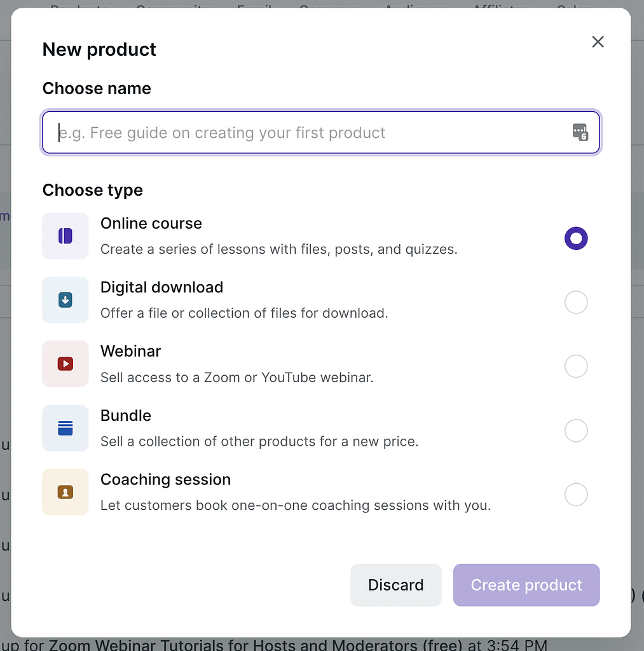Click the Webinar description about Zoom or YouTube
Screen dimensions: 644x651
click(x=236, y=378)
